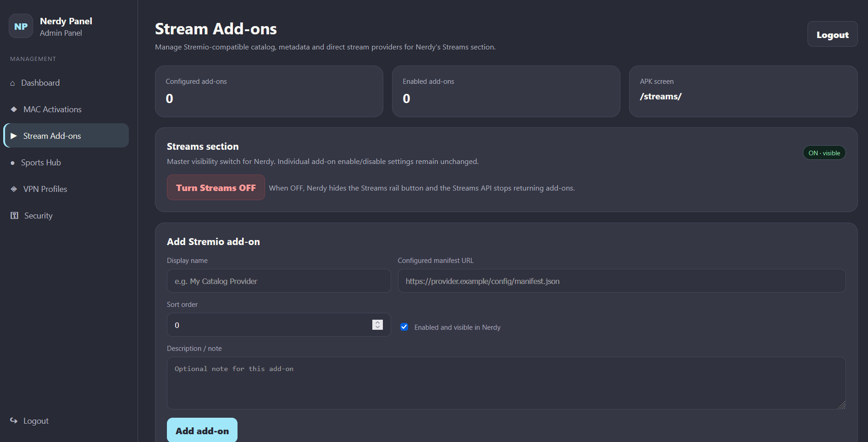Click the Description / note textarea

(x=506, y=383)
